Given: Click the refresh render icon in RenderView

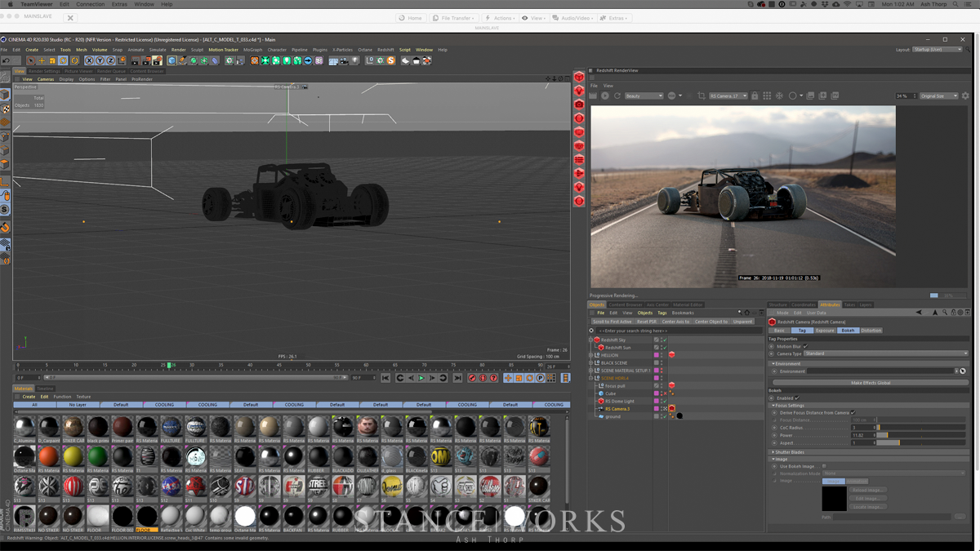Looking at the screenshot, I should point(617,96).
